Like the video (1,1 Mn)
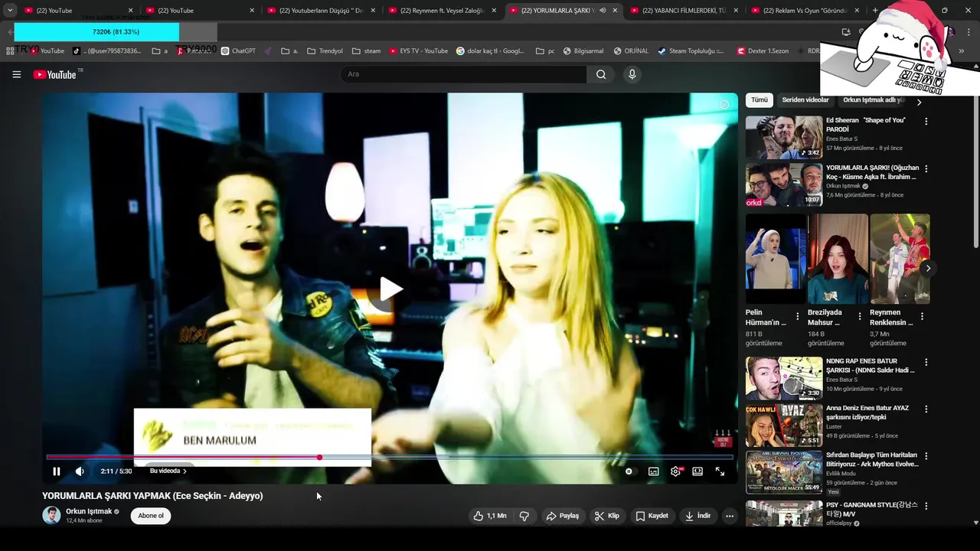 [x=489, y=516]
